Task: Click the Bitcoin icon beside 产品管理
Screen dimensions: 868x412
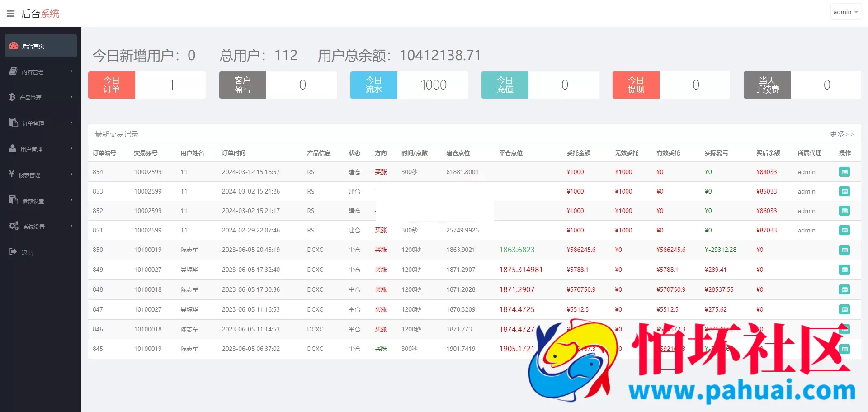Action: [14, 97]
